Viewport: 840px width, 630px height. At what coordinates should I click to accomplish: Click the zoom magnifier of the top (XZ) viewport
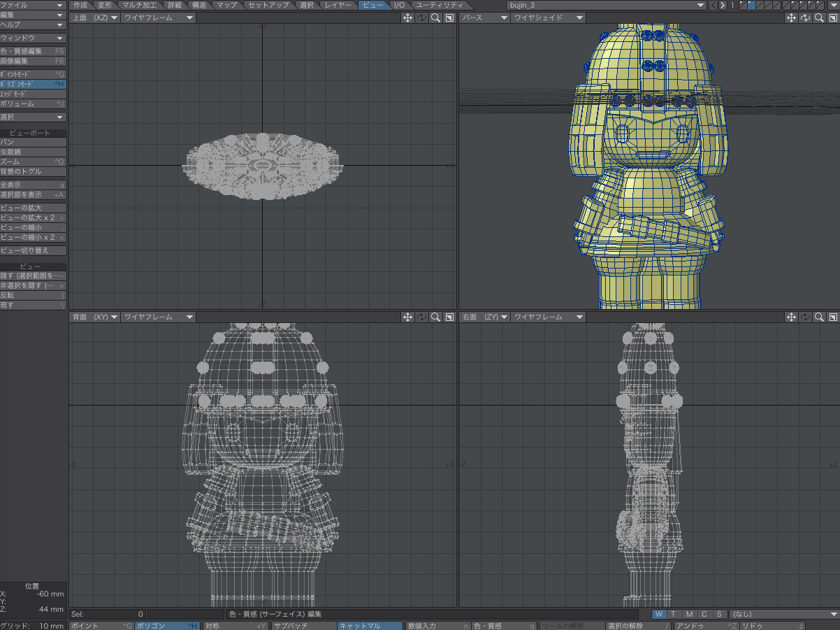click(435, 17)
